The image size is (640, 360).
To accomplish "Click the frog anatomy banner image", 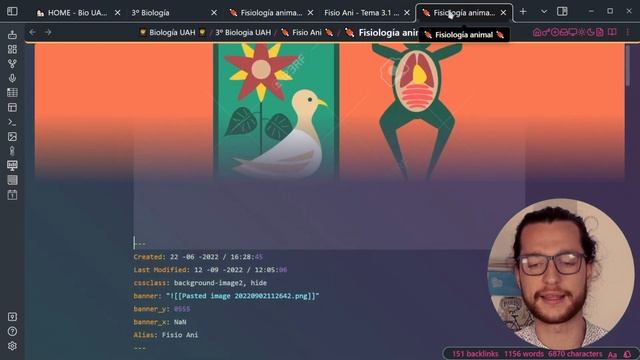I will (x=416, y=111).
